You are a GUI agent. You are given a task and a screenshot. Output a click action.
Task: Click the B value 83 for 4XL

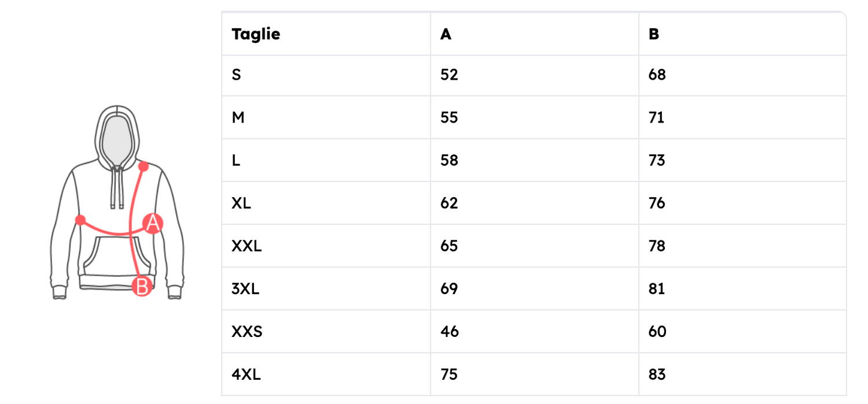click(x=657, y=375)
